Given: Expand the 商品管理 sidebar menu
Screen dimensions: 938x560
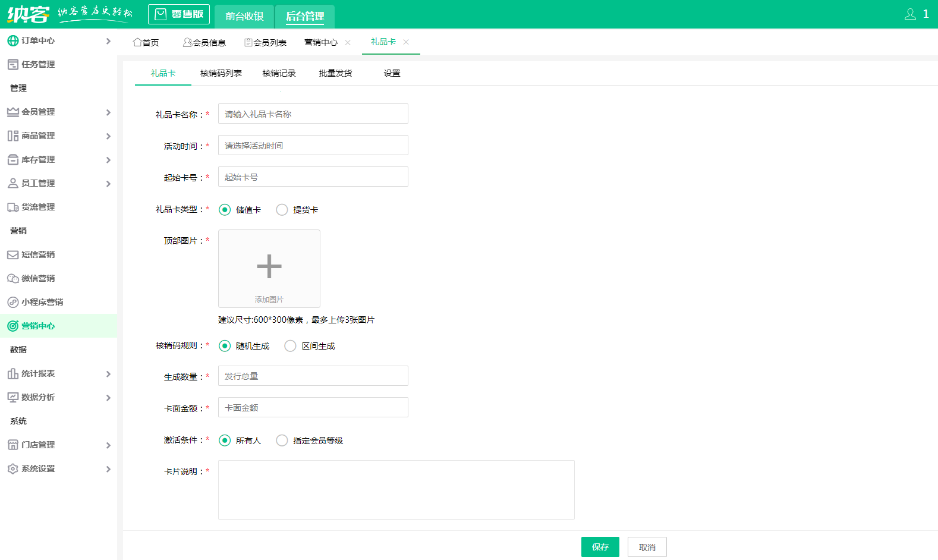Looking at the screenshot, I should click(x=108, y=136).
